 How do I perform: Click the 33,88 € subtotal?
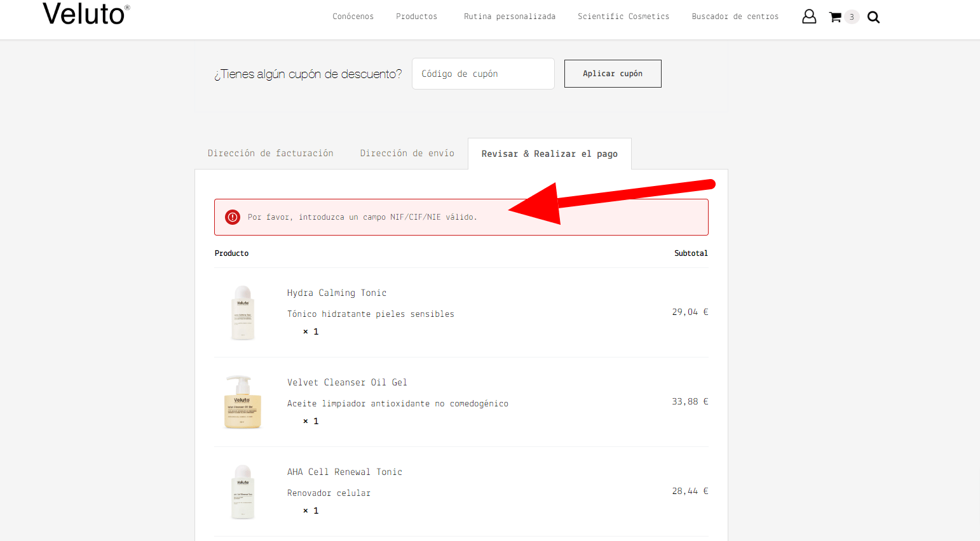690,401
